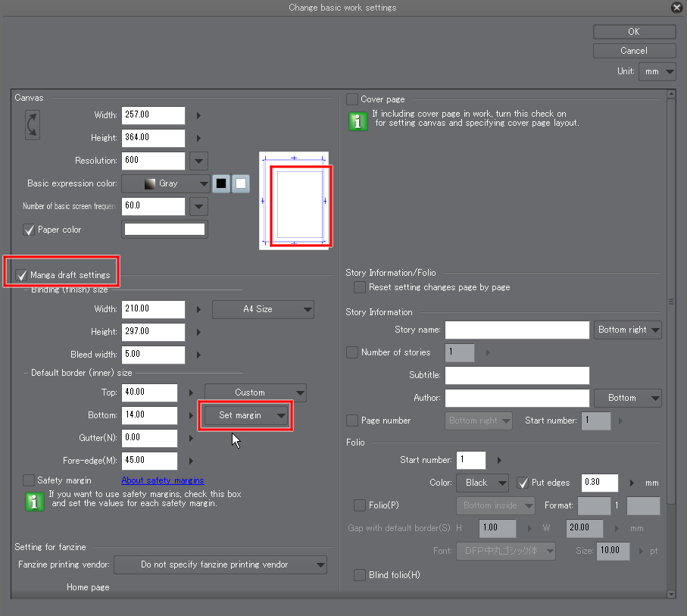Open slider arrow beside Folio Start number

click(x=499, y=460)
